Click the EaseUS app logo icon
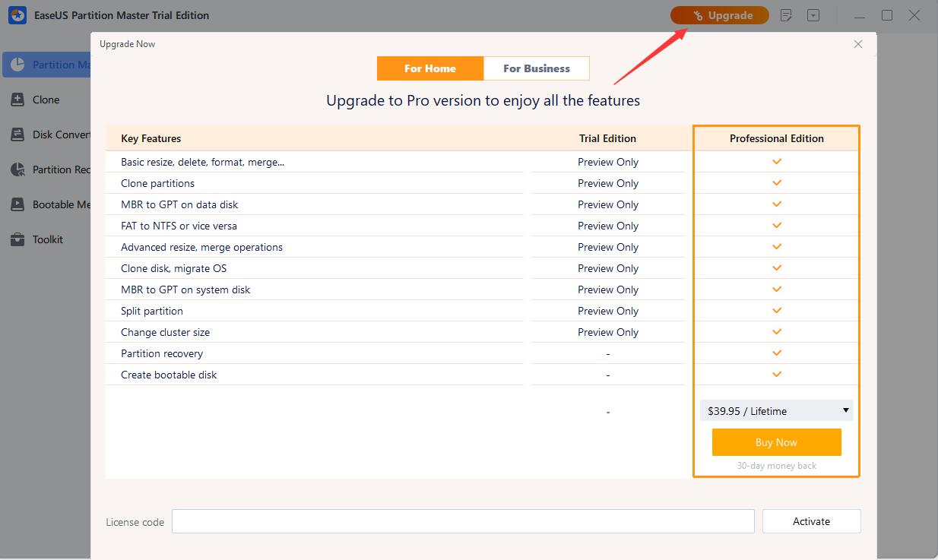Image resolution: width=938 pixels, height=560 pixels. [x=17, y=15]
